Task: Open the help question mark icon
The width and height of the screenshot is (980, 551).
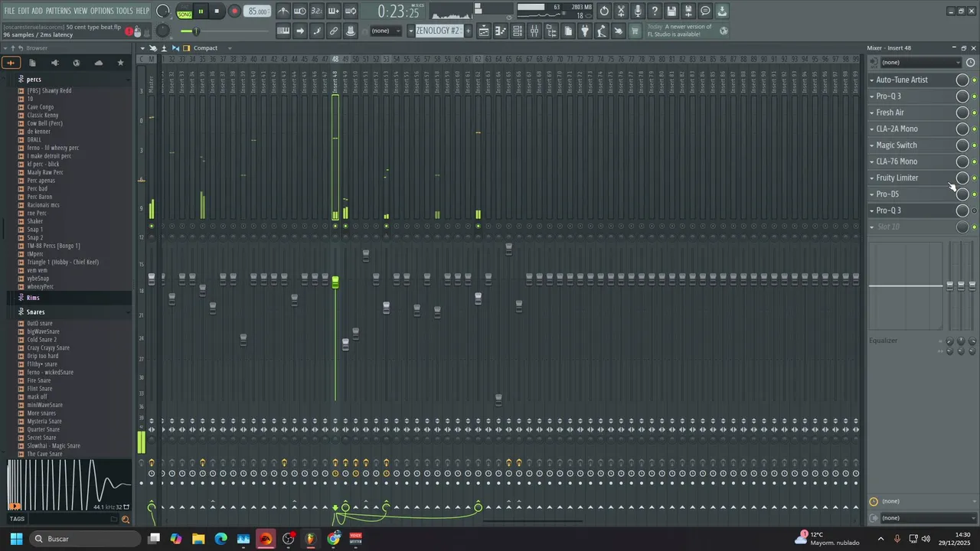Action: pos(655,11)
